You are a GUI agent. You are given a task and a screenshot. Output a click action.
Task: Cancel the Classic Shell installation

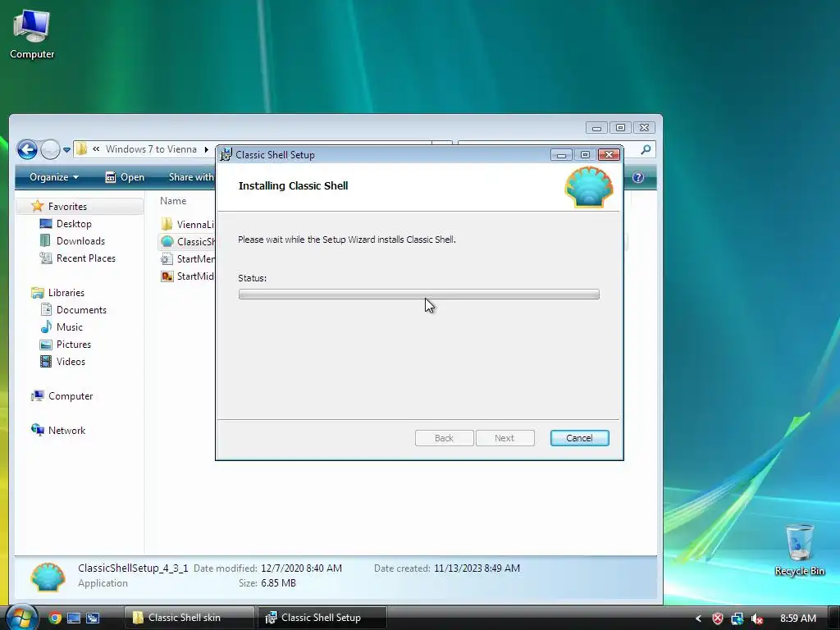point(580,438)
